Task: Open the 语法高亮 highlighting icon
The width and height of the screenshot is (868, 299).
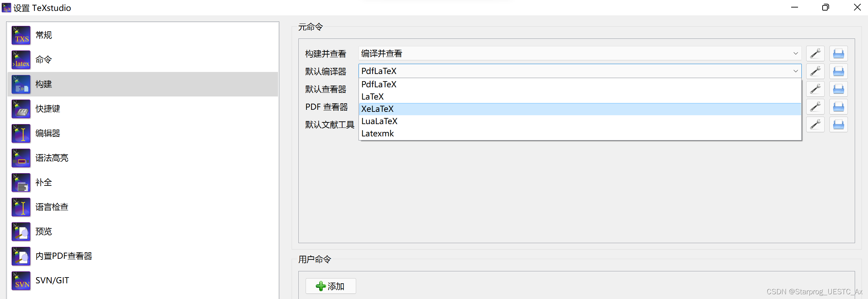Action: click(x=21, y=158)
